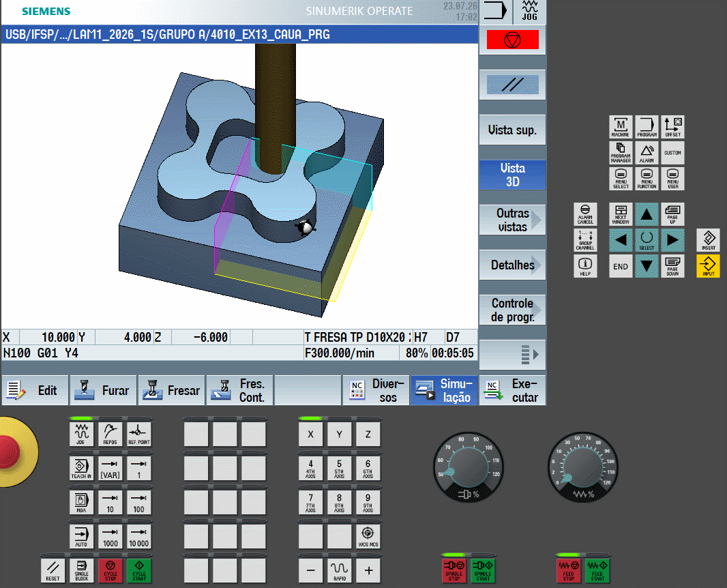Expand the Outras vistas submenu
This screenshot has height=588, width=727.
pos(512,220)
